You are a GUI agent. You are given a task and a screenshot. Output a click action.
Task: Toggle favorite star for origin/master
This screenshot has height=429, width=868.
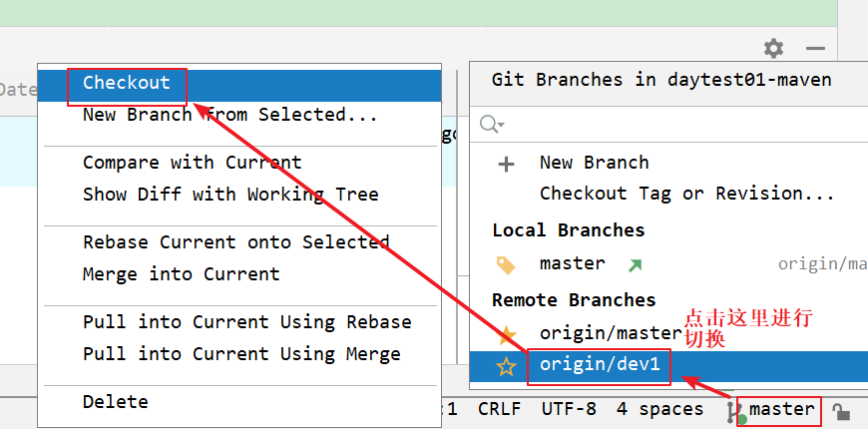tap(506, 334)
